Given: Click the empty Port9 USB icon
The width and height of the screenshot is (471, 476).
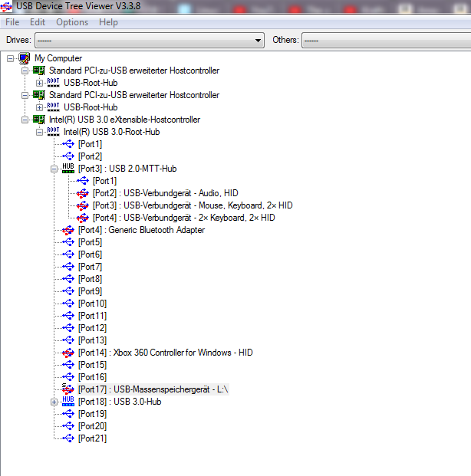Looking at the screenshot, I should coord(68,291).
